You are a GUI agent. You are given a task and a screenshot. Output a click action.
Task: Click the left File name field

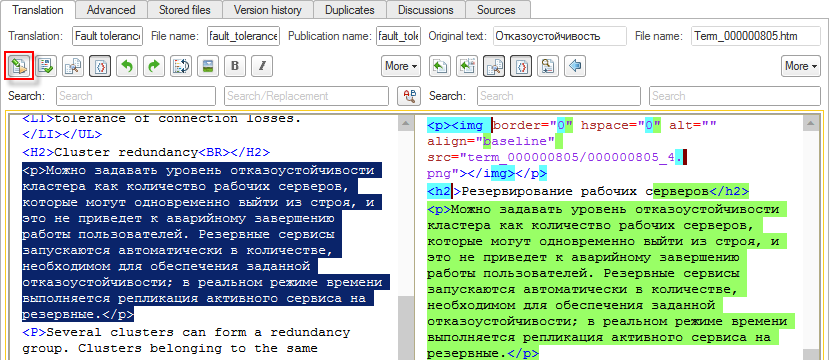243,36
